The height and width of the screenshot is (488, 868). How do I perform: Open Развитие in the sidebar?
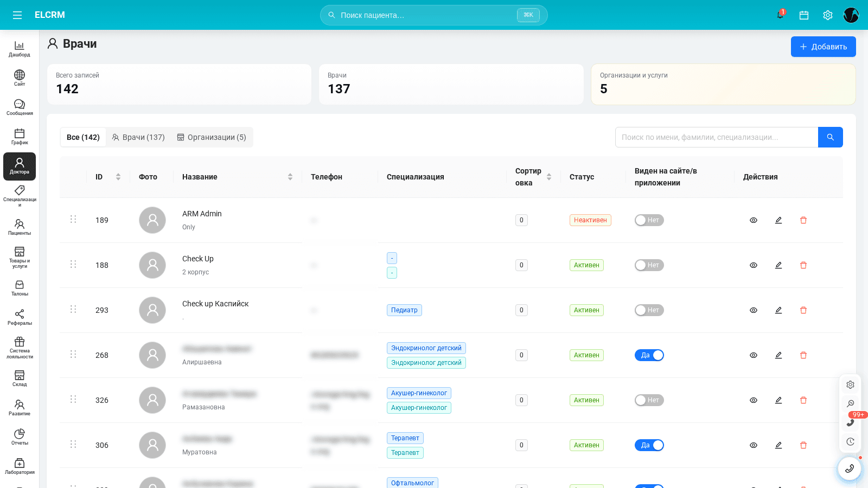point(20,408)
